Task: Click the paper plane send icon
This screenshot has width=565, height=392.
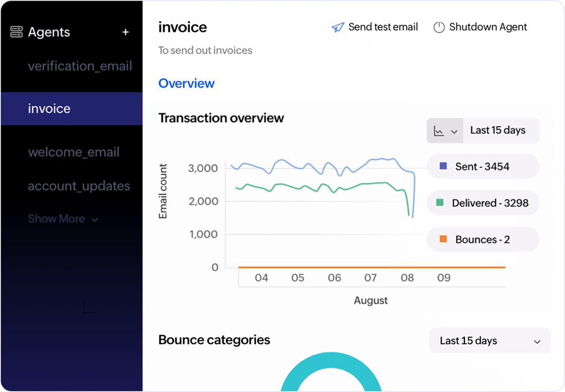Action: coord(338,27)
